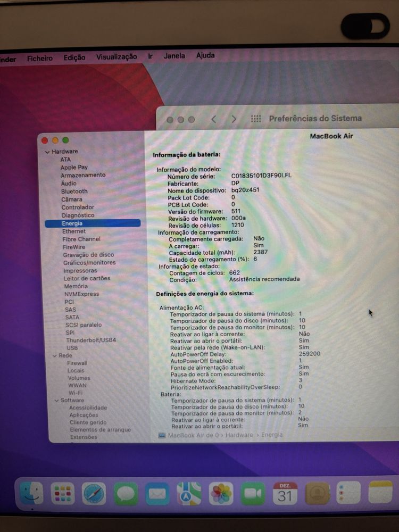Select Aplicações under Software
The image size is (399, 532).
[84, 415]
